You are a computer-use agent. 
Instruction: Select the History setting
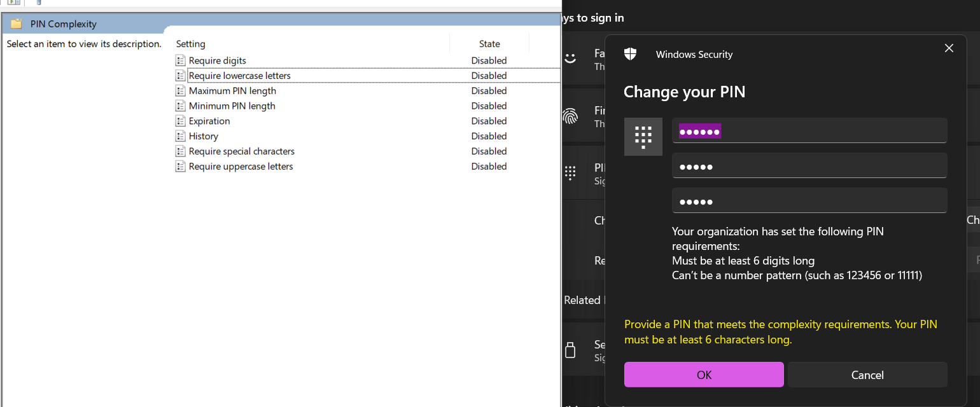tap(204, 136)
